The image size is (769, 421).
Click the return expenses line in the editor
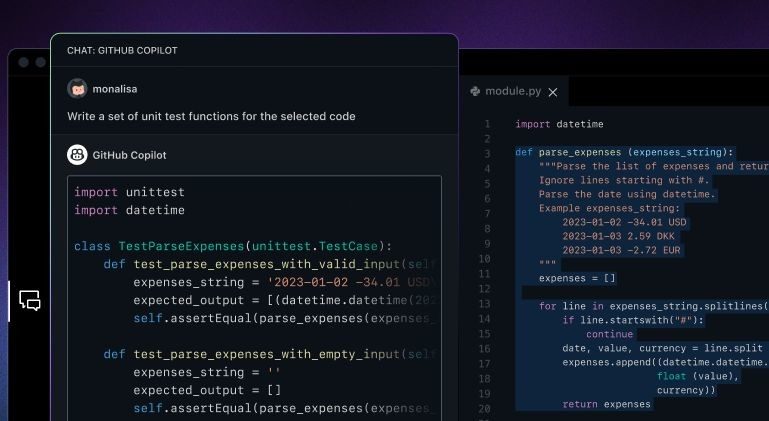(x=606, y=405)
